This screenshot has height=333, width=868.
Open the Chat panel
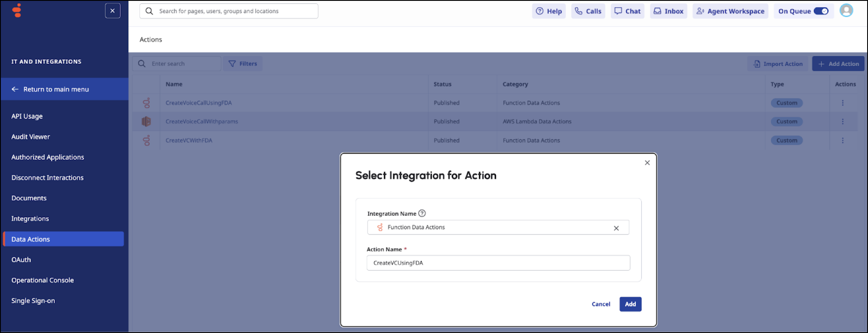[x=627, y=11]
